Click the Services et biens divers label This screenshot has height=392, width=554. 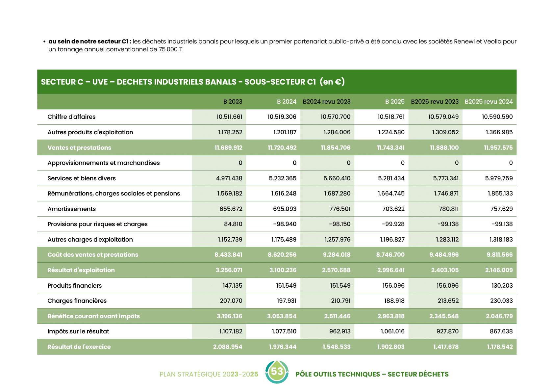tap(82, 178)
